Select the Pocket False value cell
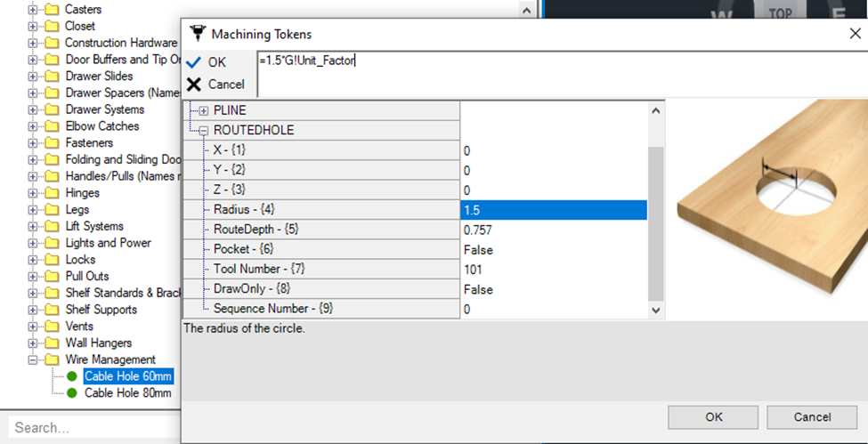The height and width of the screenshot is (444, 868). coord(552,250)
